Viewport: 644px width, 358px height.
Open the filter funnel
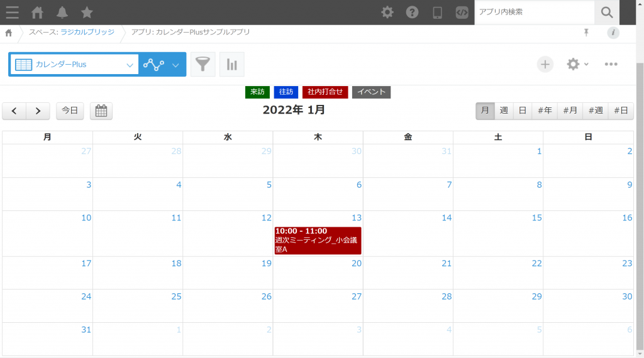tap(203, 65)
